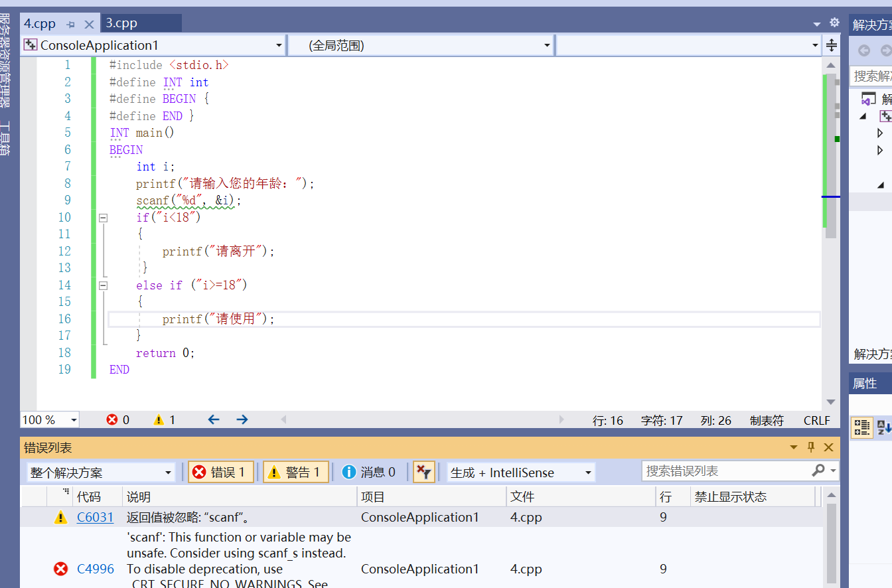Click the categorized view icon in Properties
Screen dimensions: 892x588
(x=861, y=427)
